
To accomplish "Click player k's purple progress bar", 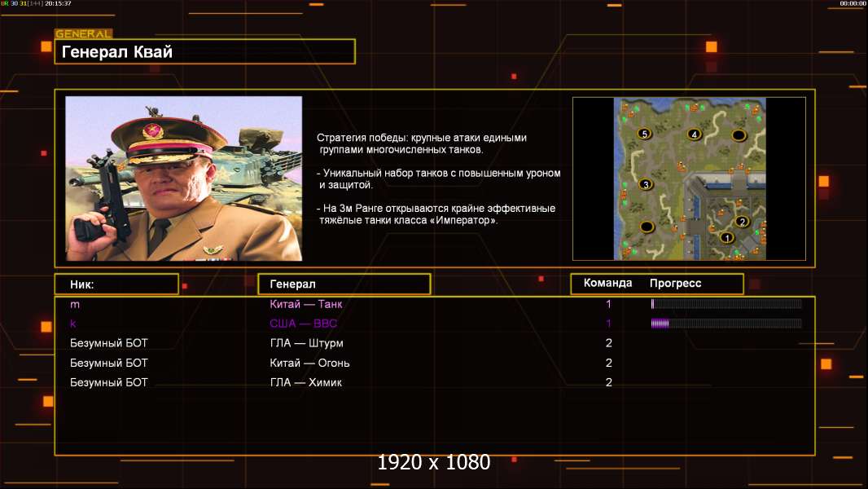I will point(726,324).
